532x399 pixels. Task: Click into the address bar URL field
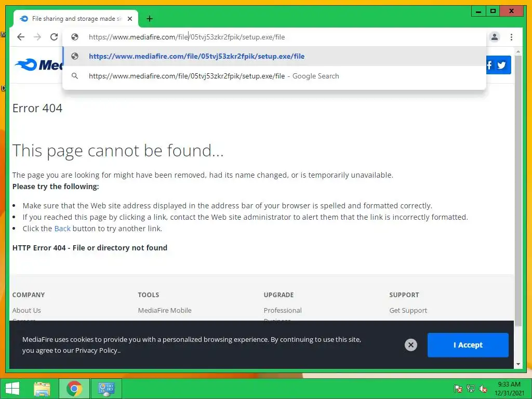pyautogui.click(x=274, y=37)
